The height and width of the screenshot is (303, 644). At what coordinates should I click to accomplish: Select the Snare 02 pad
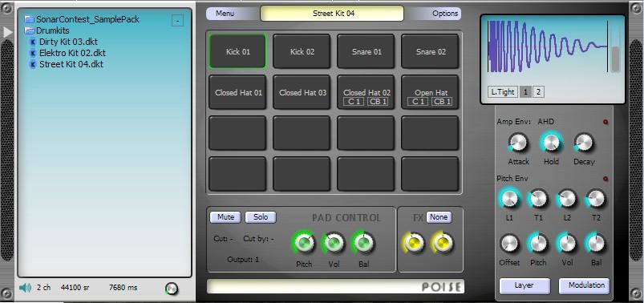pyautogui.click(x=431, y=51)
